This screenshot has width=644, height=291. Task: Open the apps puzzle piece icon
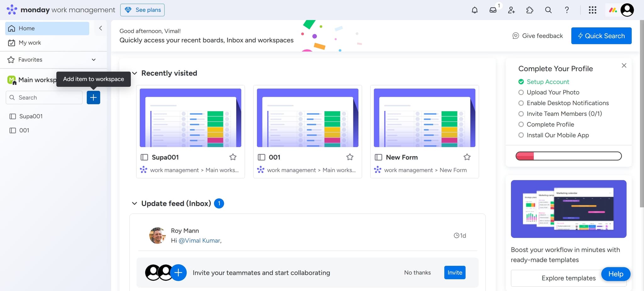click(530, 10)
